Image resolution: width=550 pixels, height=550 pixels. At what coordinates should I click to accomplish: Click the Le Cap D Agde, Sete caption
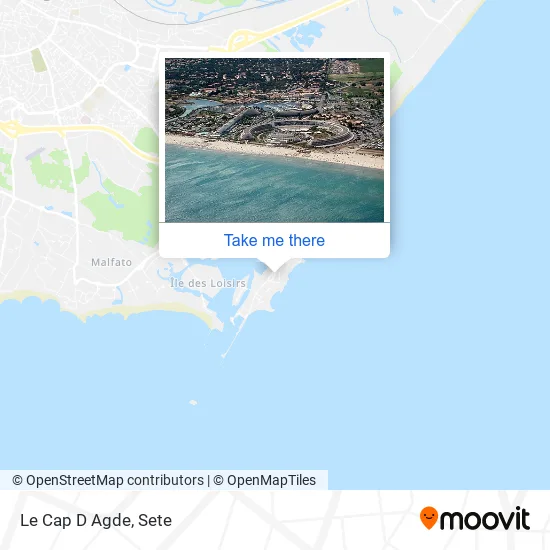pyautogui.click(x=96, y=521)
